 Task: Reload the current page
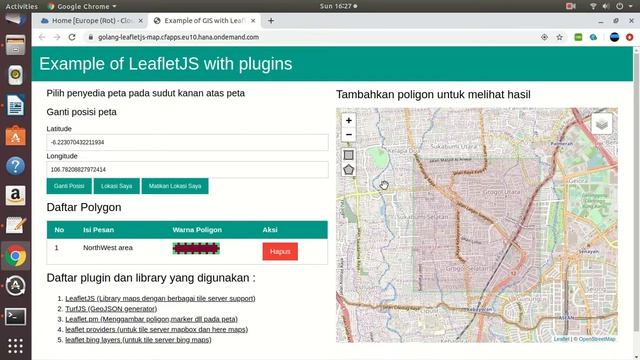click(x=72, y=37)
